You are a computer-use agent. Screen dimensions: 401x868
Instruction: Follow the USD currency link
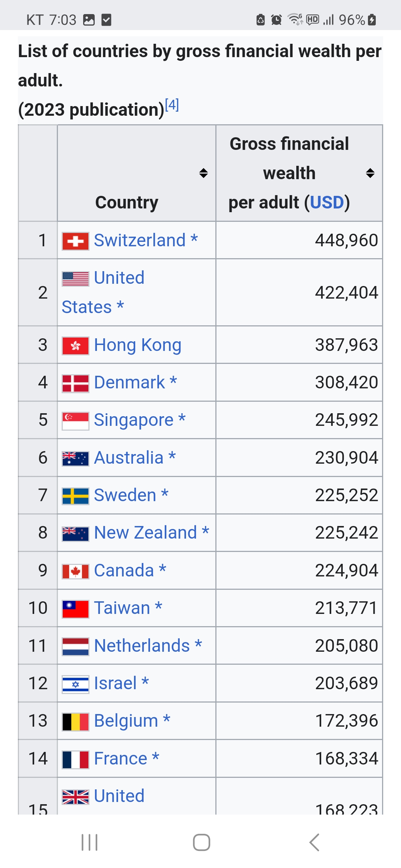(x=327, y=203)
